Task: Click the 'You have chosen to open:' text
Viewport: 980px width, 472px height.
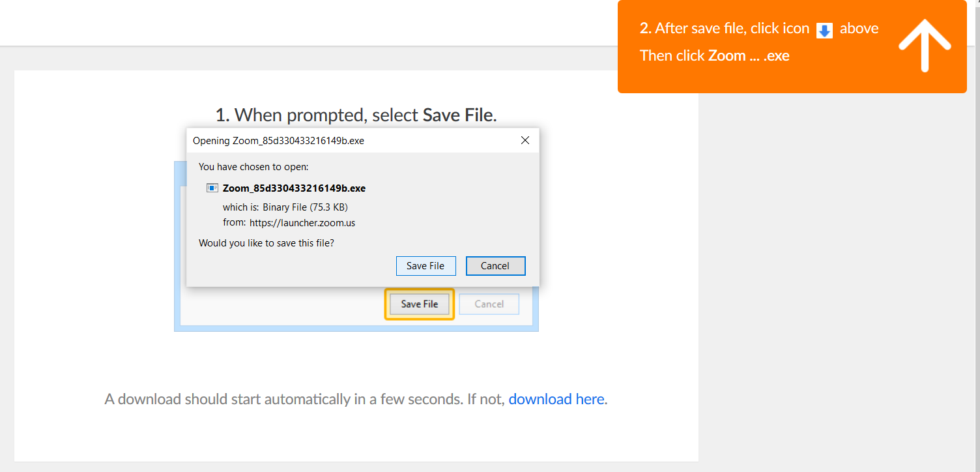Action: point(253,167)
